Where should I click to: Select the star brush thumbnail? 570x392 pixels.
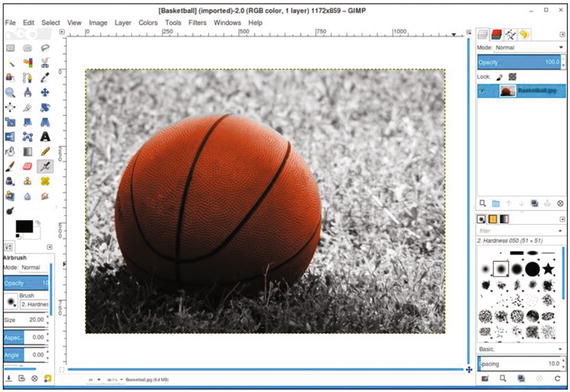pyautogui.click(x=548, y=269)
